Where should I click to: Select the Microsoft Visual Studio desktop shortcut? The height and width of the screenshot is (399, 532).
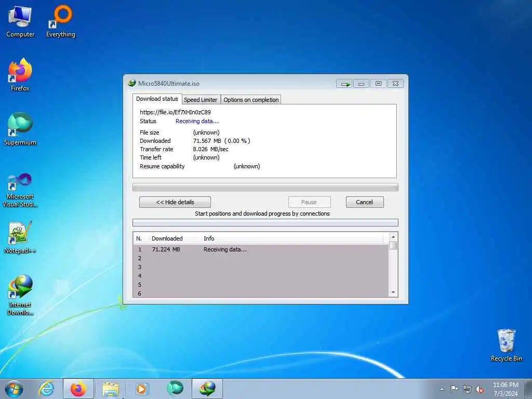pos(20,190)
